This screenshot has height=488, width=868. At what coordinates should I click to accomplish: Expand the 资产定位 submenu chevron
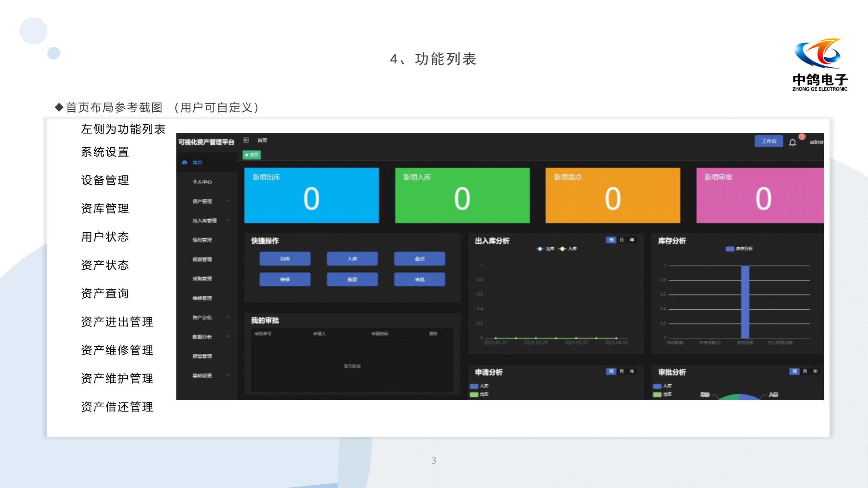[228, 317]
